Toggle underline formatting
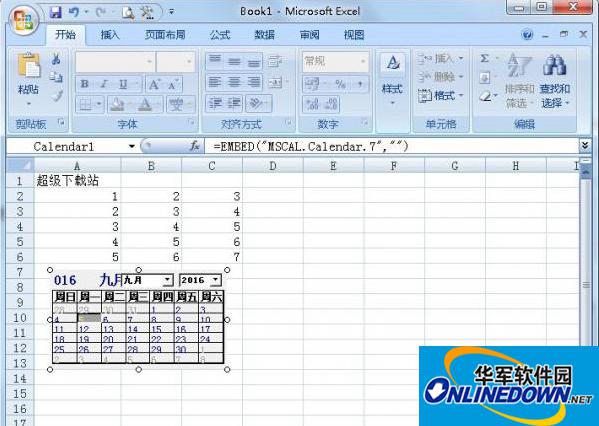 click(123, 84)
